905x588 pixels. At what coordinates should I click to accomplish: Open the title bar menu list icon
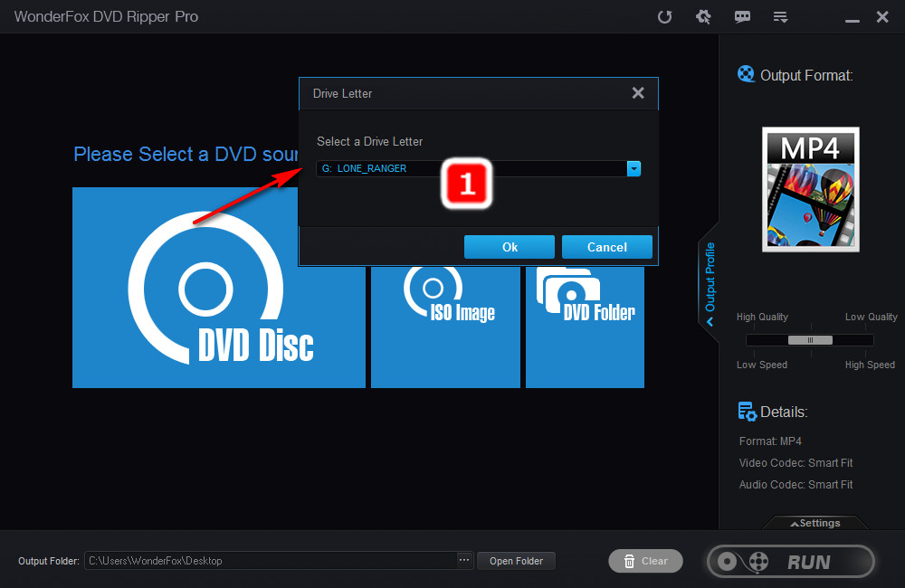tap(780, 17)
